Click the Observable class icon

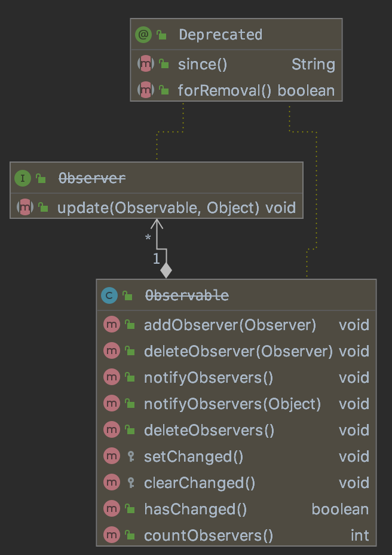click(x=109, y=295)
